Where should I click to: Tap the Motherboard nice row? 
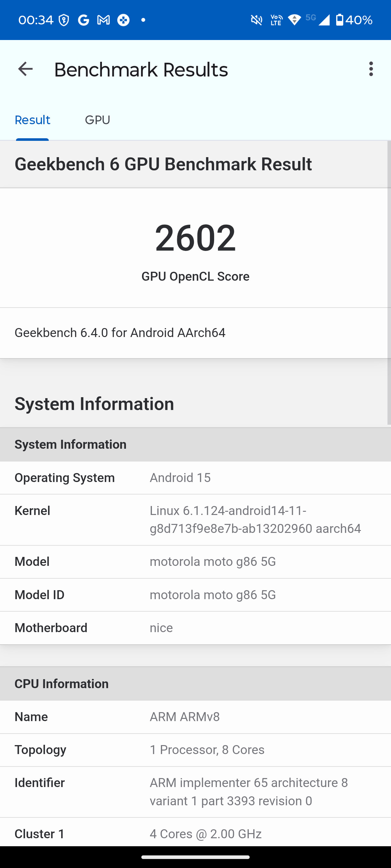click(x=195, y=628)
